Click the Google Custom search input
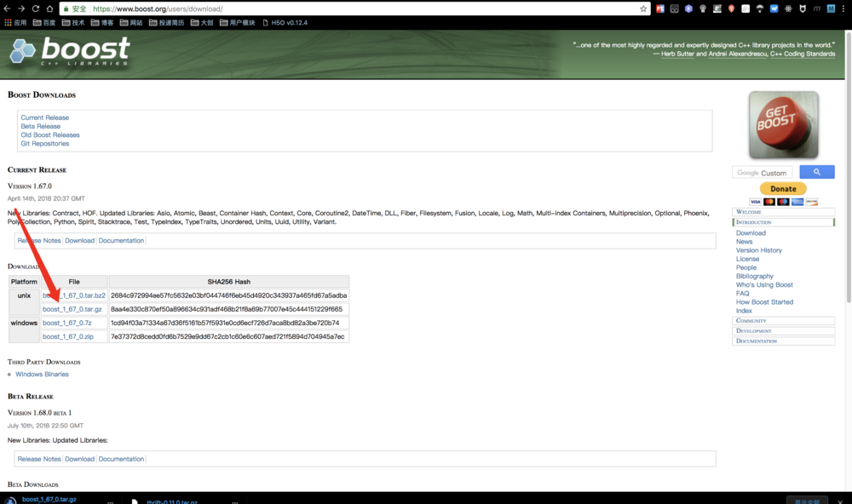This screenshot has width=852, height=504. 762,173
